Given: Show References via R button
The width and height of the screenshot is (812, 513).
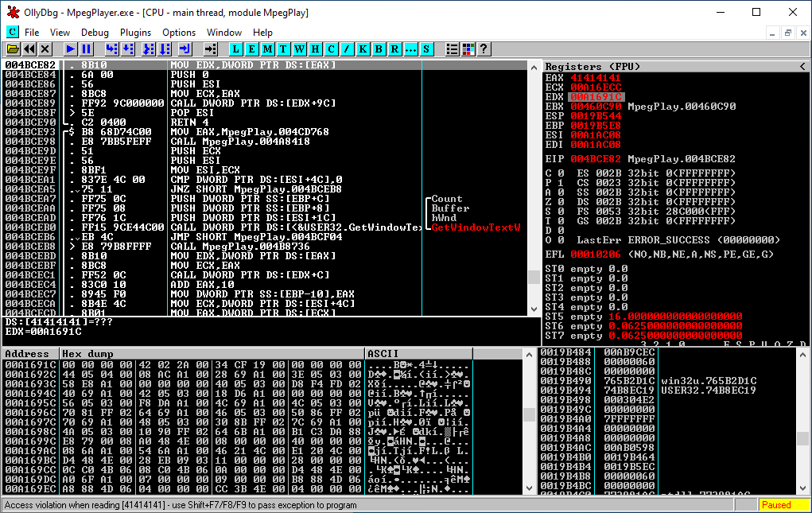Looking at the screenshot, I should pos(394,49).
